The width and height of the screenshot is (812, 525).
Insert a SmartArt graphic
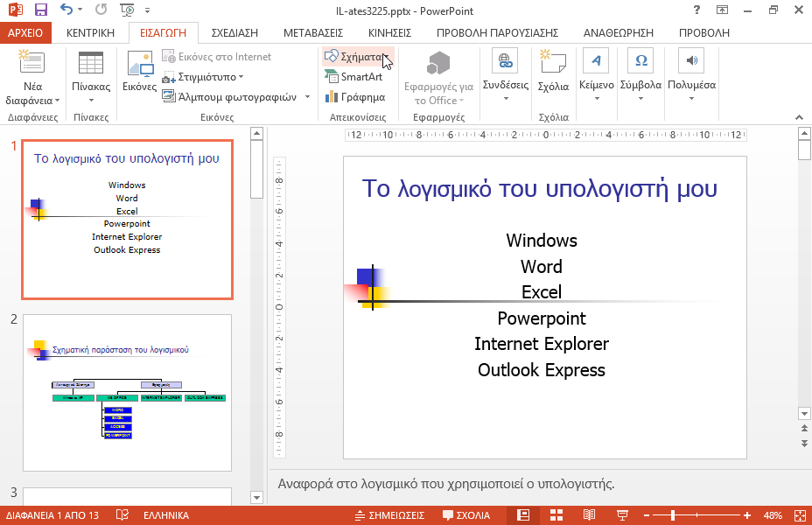(353, 77)
